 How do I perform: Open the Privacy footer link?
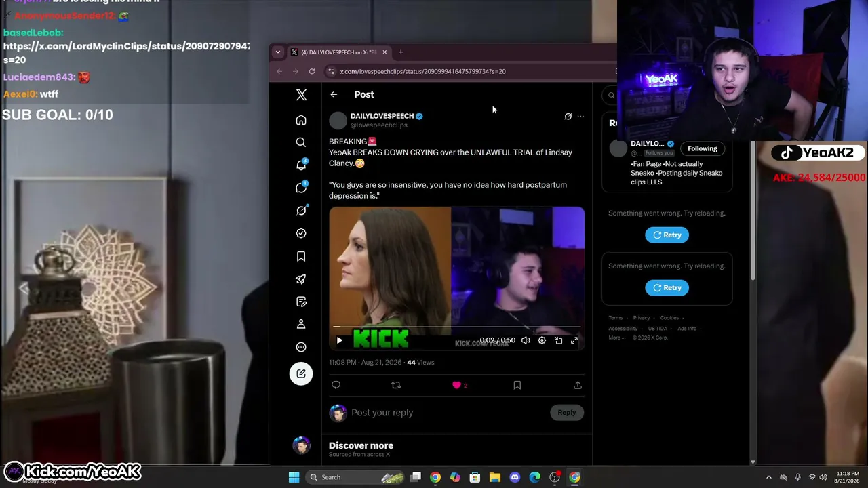click(642, 318)
